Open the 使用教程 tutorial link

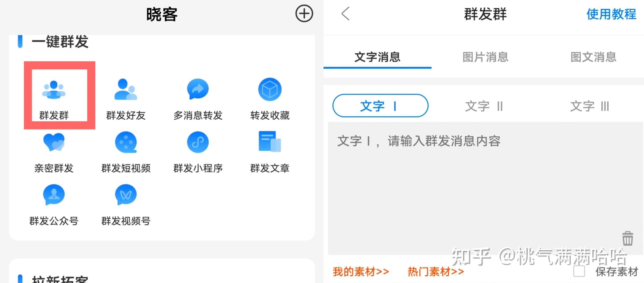pyautogui.click(x=611, y=14)
